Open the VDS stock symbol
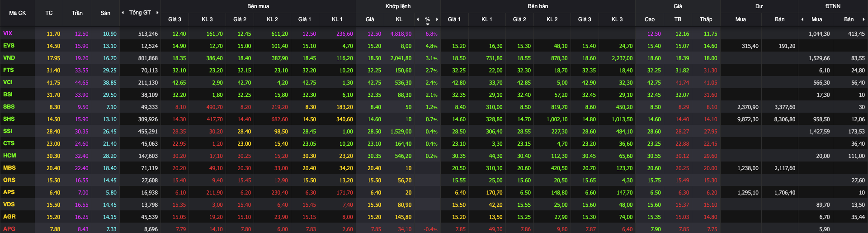 (9, 204)
